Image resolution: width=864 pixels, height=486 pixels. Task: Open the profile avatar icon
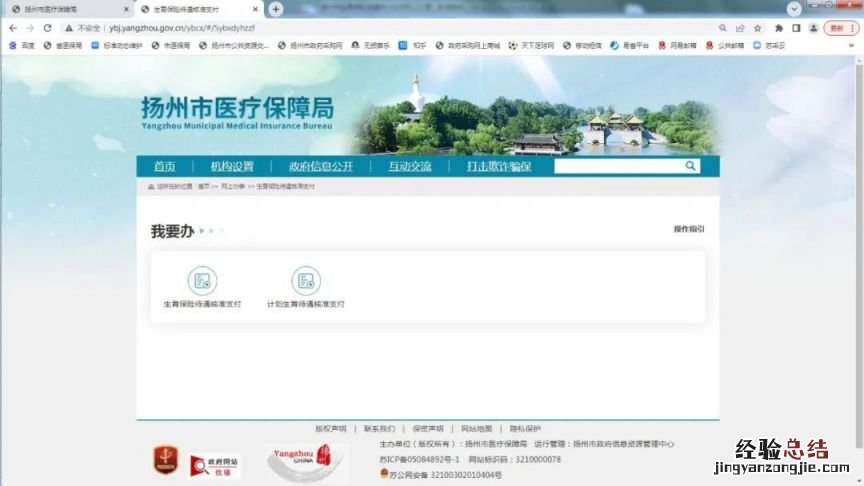pyautogui.click(x=813, y=28)
